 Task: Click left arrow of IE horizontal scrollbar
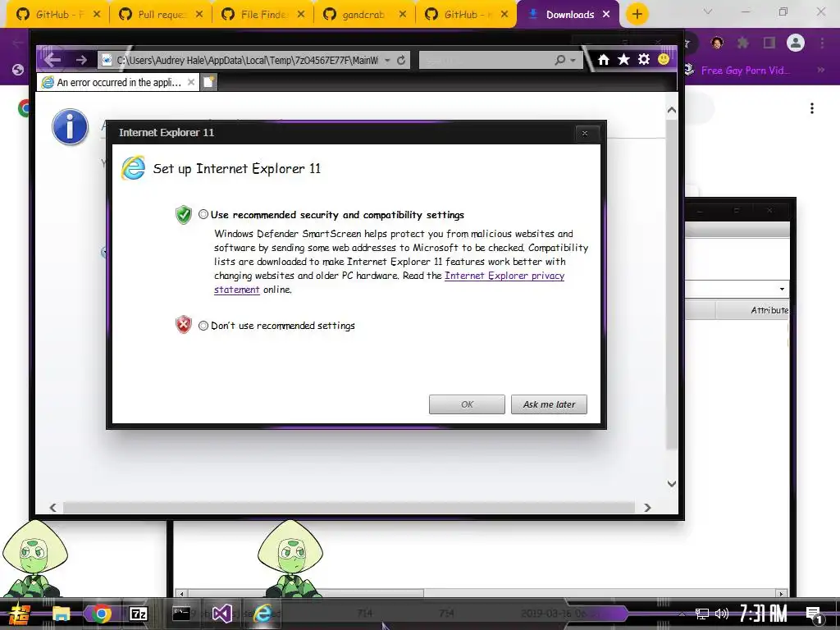[x=52, y=507]
